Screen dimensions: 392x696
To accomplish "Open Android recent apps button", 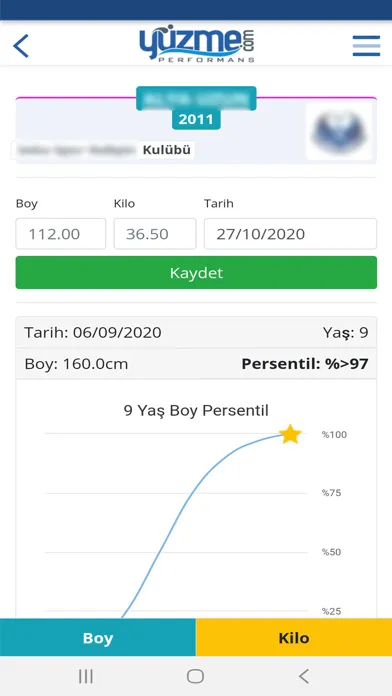I will coord(86,676).
